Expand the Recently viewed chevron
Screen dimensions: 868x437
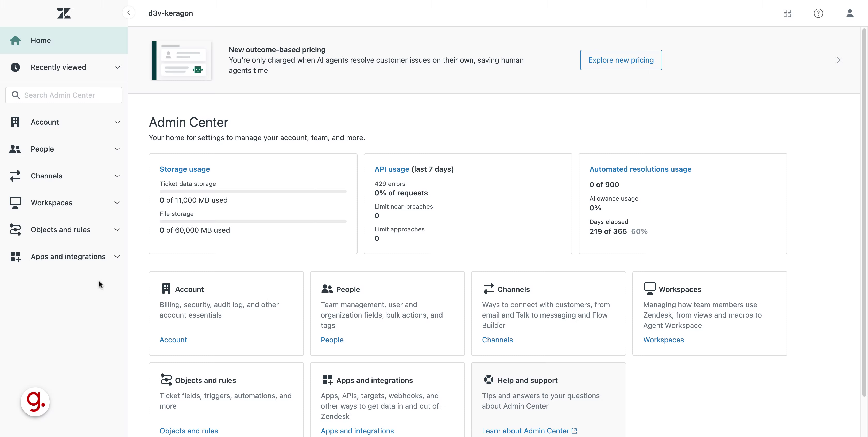tap(117, 67)
